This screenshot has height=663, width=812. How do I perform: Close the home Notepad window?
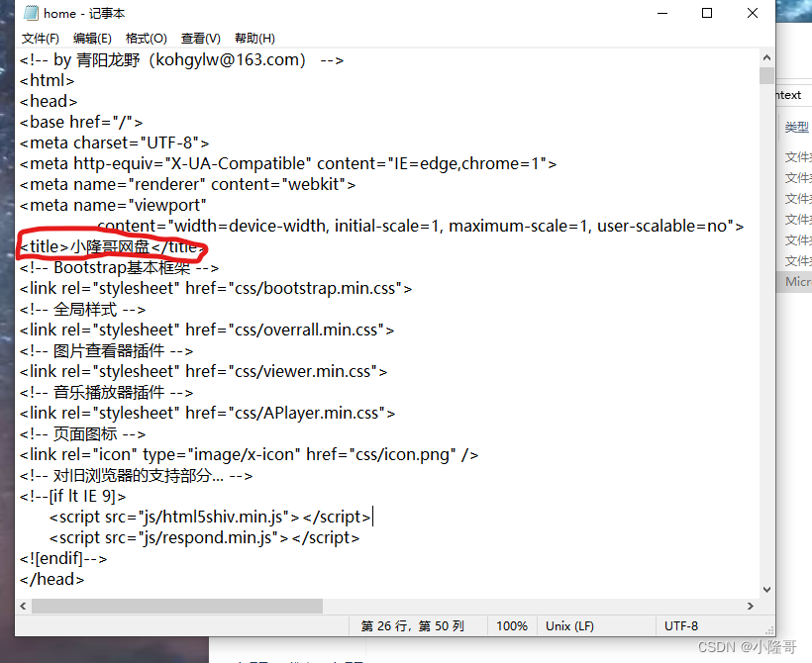(x=753, y=13)
